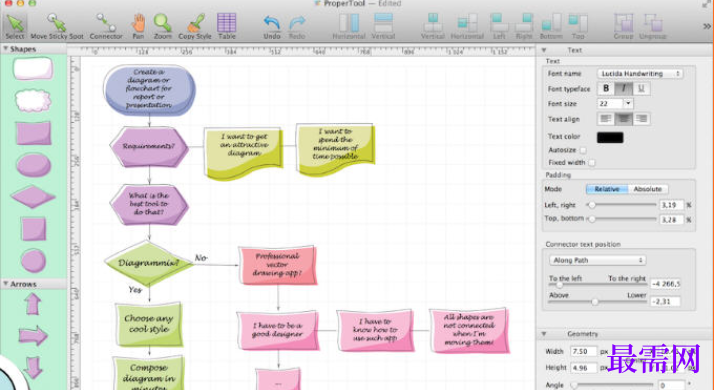The width and height of the screenshot is (719, 390).
Task: Enable the Autosize checkbox
Action: click(x=583, y=150)
